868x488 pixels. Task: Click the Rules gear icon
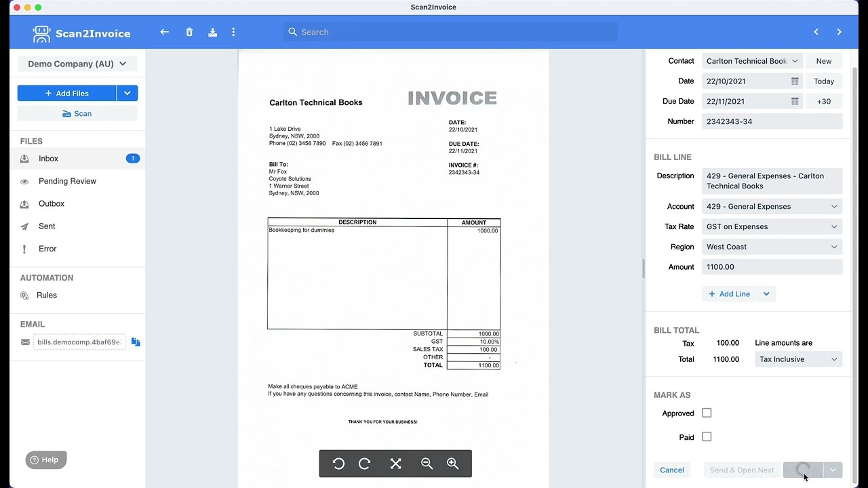point(24,296)
